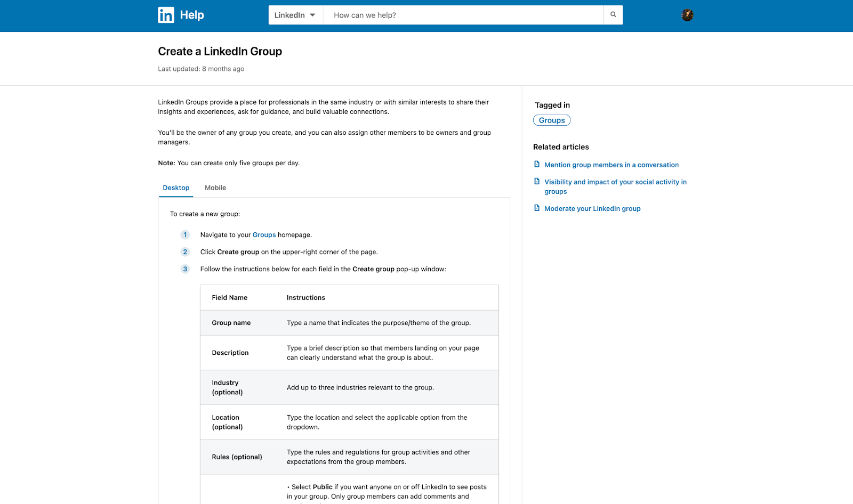Click document icon beside Moderate your LinkedIn group
This screenshot has height=504, width=853.
(x=537, y=208)
